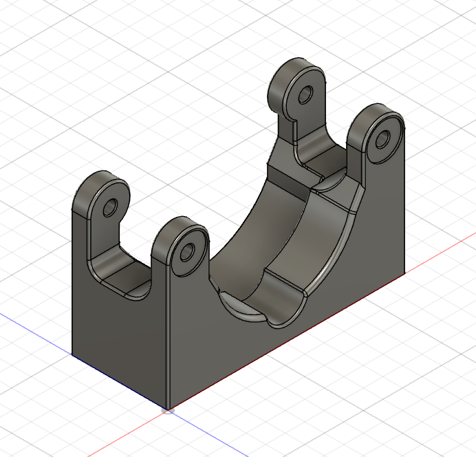Select the bottom edge of the front face

(120, 381)
